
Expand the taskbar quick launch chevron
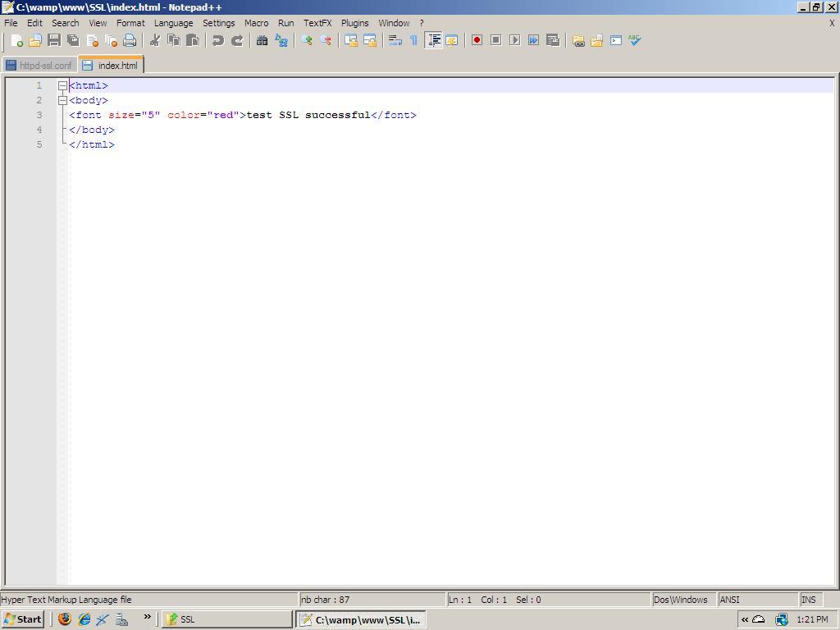coord(147,618)
